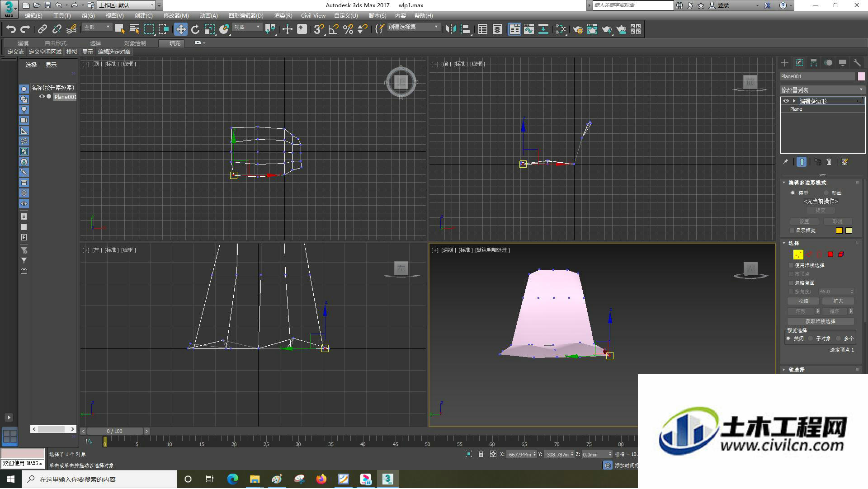Enable the 显示框架 checkbox
The image size is (868, 489).
click(x=792, y=230)
